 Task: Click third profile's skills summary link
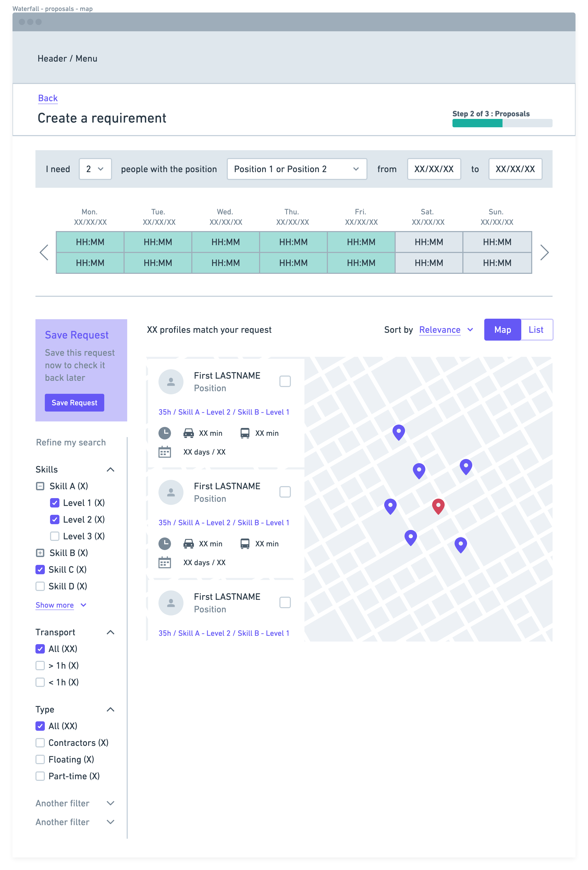pyautogui.click(x=224, y=633)
